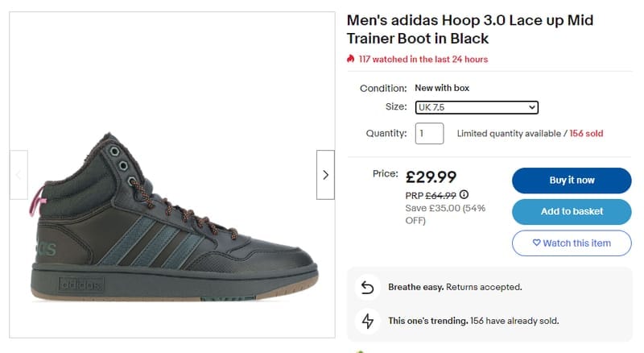Click the Returns accepted text
This screenshot has height=353, width=644.
[484, 287]
